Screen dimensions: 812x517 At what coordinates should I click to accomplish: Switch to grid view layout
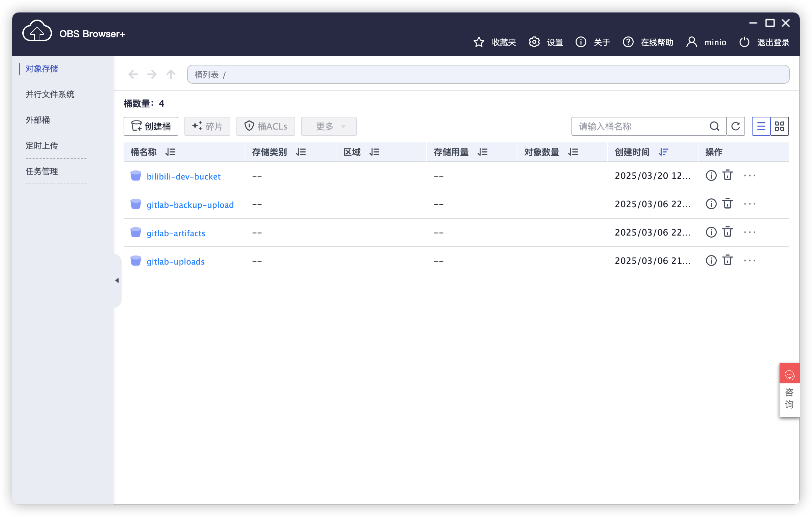pyautogui.click(x=780, y=126)
